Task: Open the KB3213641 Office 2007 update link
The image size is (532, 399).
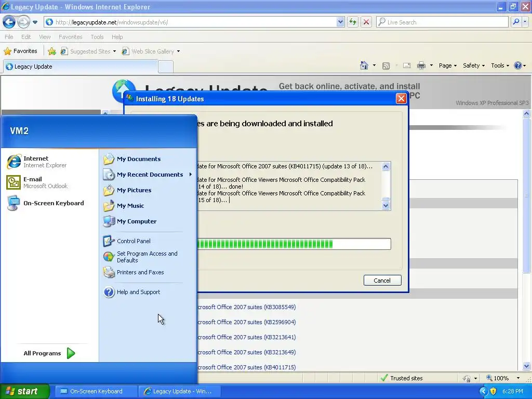Action: pos(247,337)
